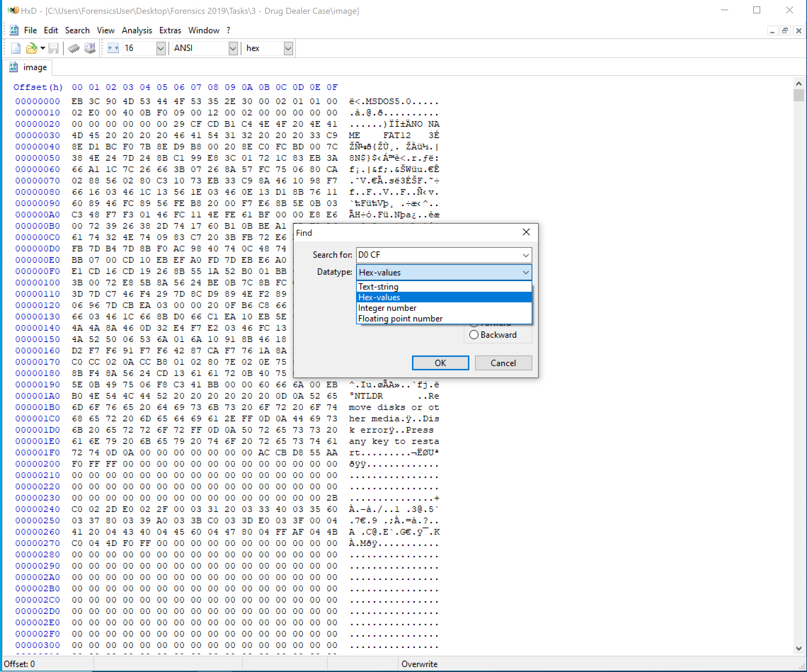Image resolution: width=807 pixels, height=672 pixels.
Task: Click offset 00000200 row label
Action: click(x=38, y=464)
